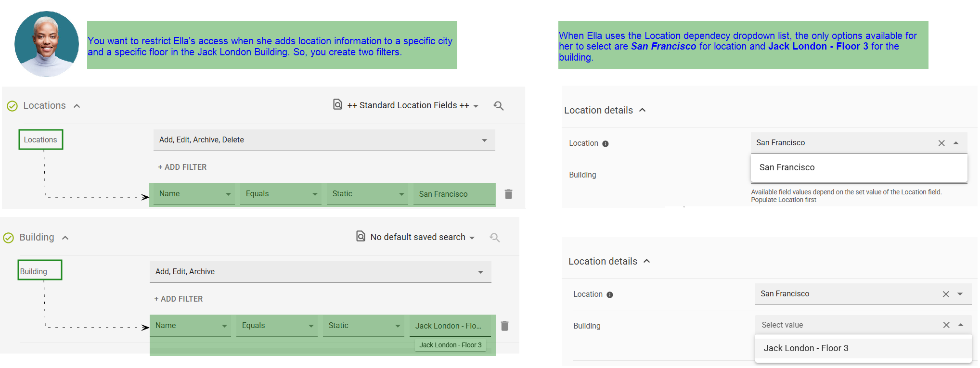Toggle the green check circle beside Locations

tap(13, 106)
